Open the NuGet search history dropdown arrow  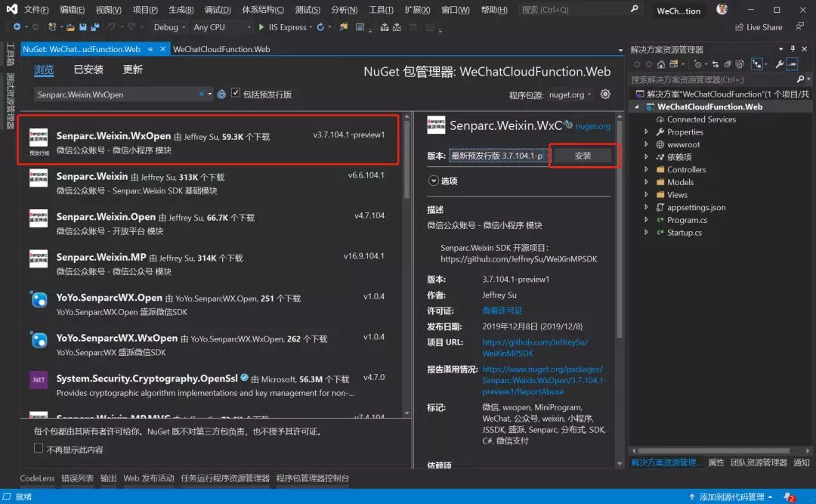(210, 94)
